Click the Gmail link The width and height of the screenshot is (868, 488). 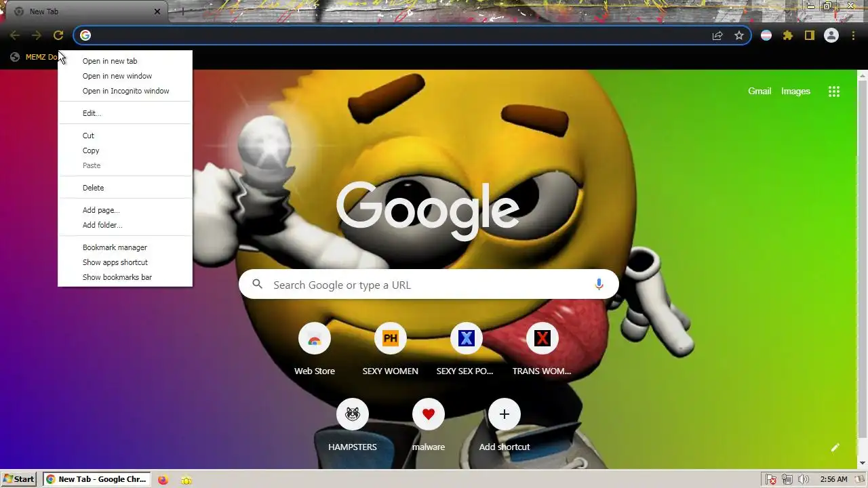pos(759,91)
